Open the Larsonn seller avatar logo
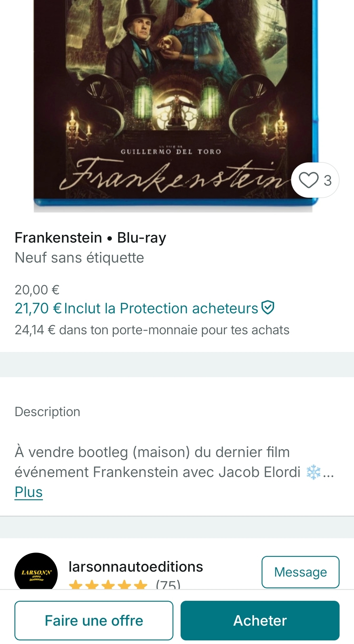Screen dimensions: 354x644 [36, 572]
